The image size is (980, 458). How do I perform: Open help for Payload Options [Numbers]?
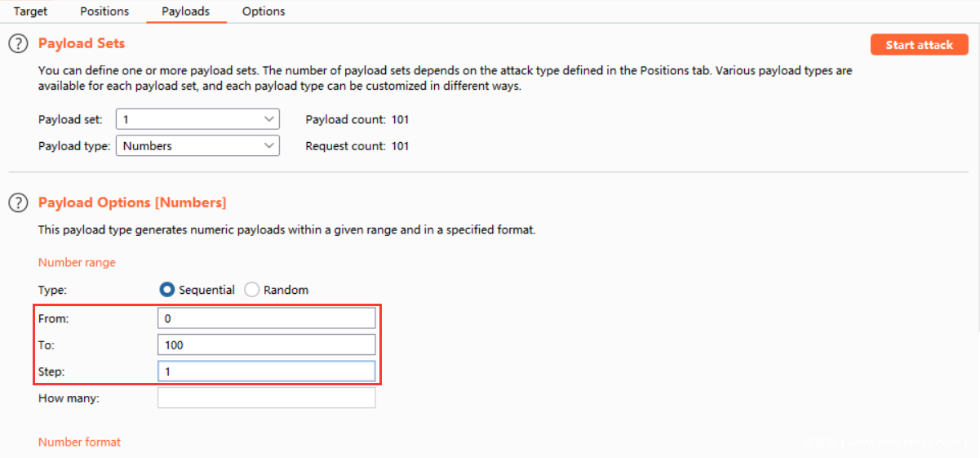click(x=18, y=202)
